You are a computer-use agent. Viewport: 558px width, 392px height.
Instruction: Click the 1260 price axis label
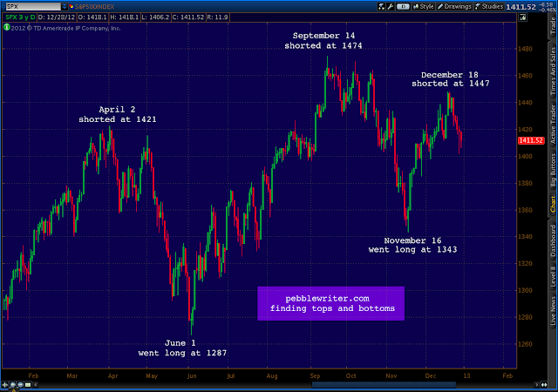[x=525, y=344]
